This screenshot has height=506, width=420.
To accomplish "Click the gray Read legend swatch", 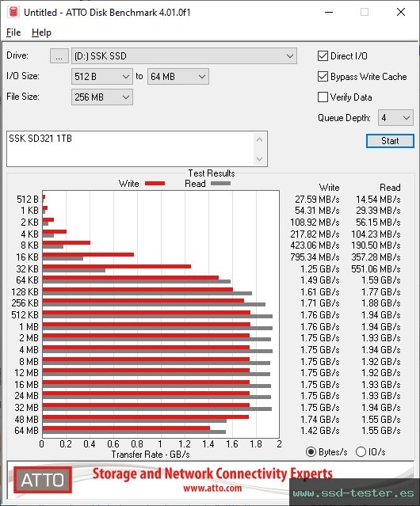I will [220, 184].
